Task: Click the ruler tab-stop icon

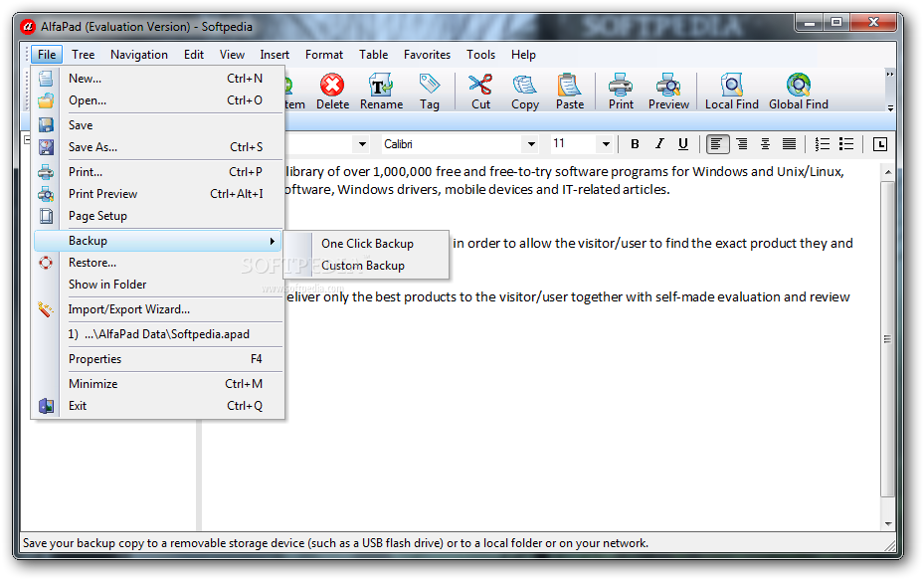Action: [x=880, y=144]
